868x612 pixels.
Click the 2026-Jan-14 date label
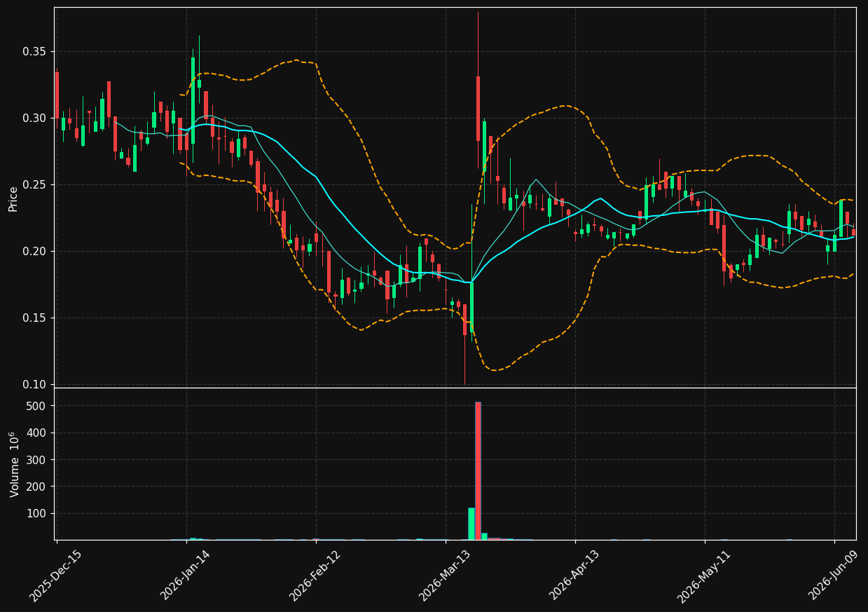tap(185, 576)
